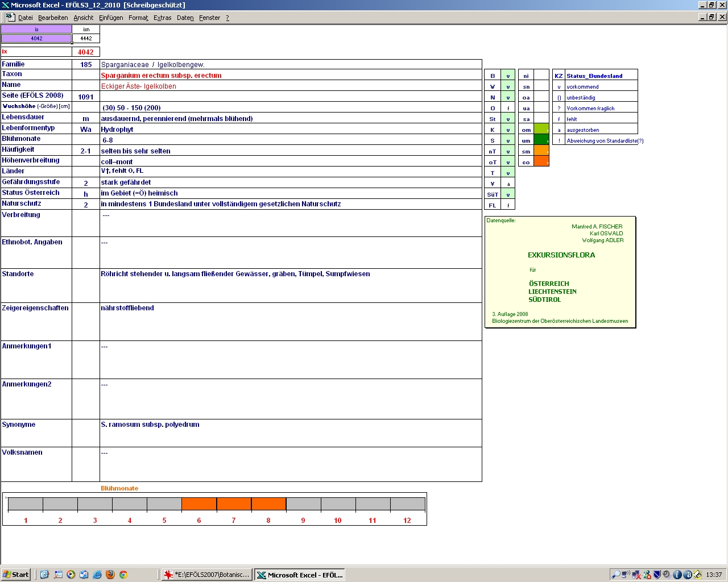Click the Start button
This screenshot has height=582, width=728.
[16, 575]
